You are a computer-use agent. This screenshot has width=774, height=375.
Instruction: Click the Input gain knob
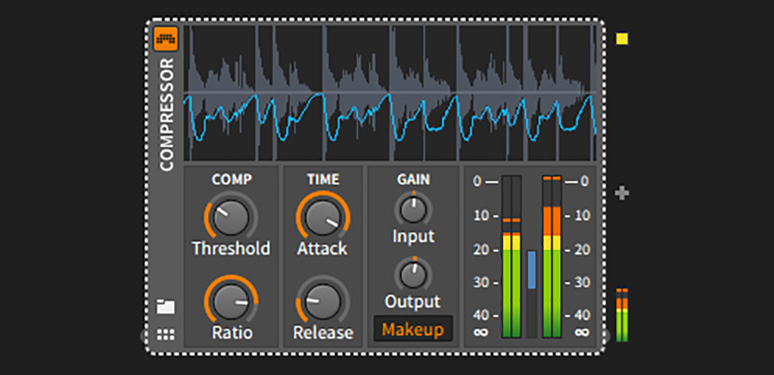[413, 209]
